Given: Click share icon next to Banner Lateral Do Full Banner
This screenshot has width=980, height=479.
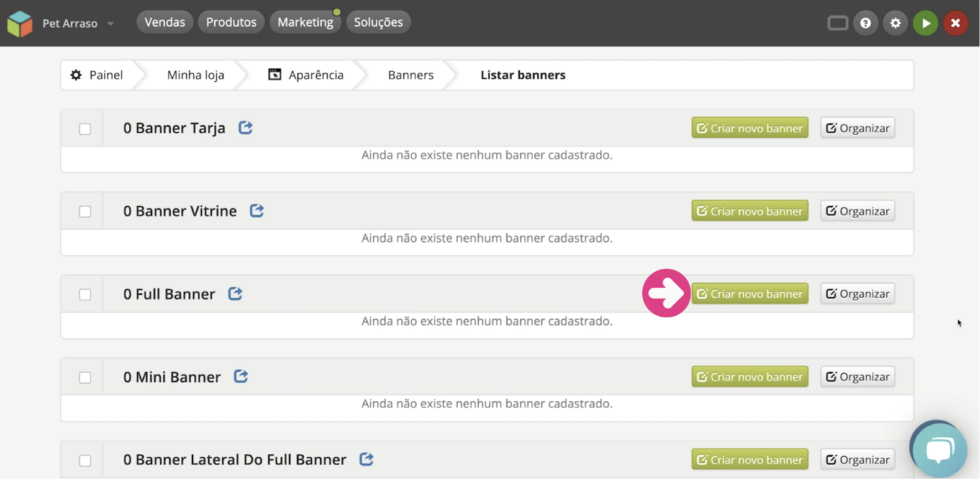Looking at the screenshot, I should point(367,459).
